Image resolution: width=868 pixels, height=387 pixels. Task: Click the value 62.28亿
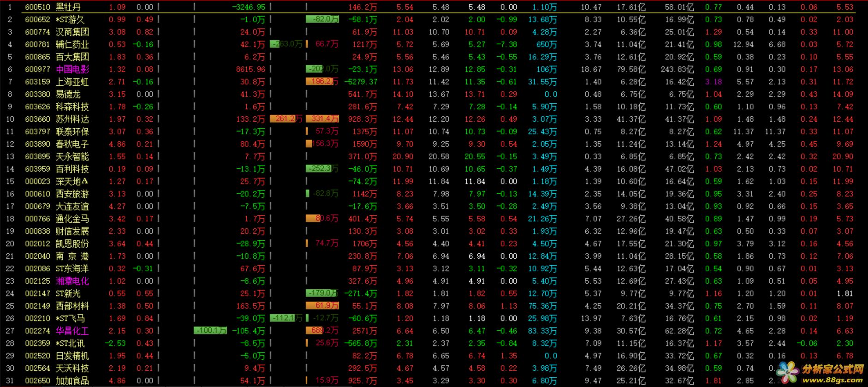click(x=679, y=331)
